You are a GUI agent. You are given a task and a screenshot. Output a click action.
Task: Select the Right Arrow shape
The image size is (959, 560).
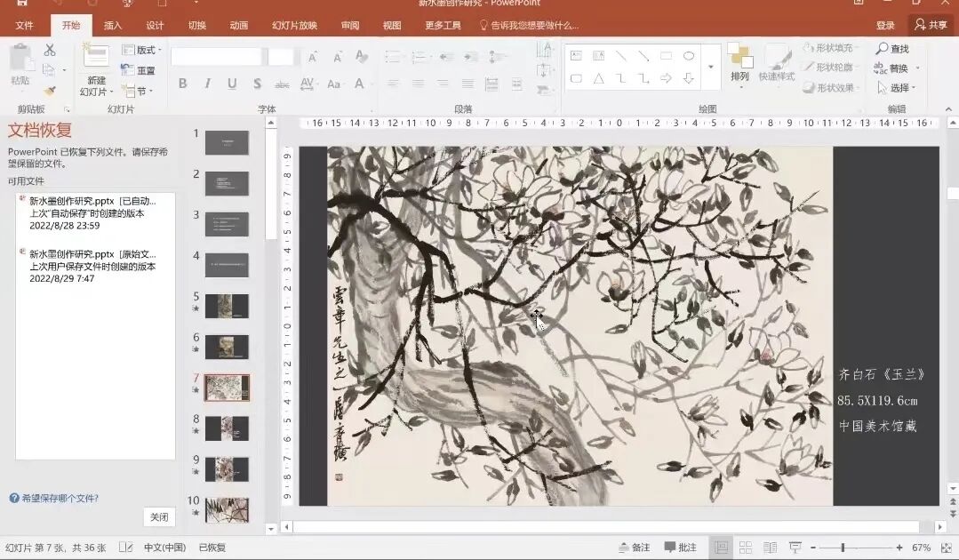click(x=666, y=78)
